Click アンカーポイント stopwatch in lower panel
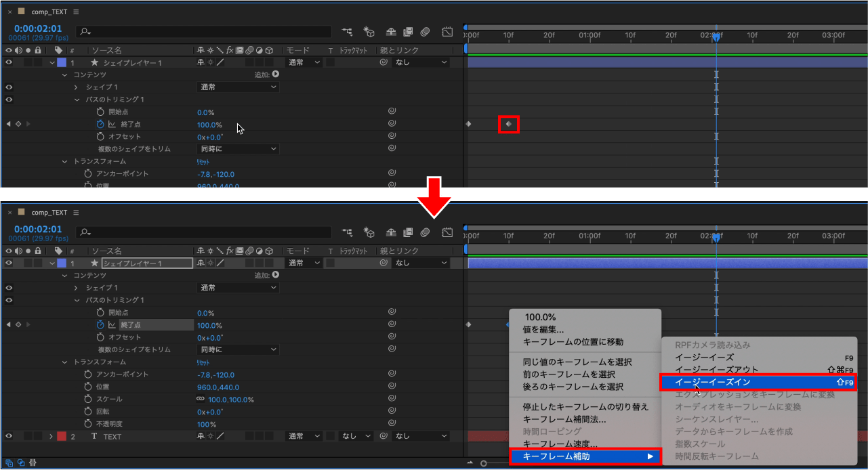This screenshot has height=470, width=868. tap(88, 375)
